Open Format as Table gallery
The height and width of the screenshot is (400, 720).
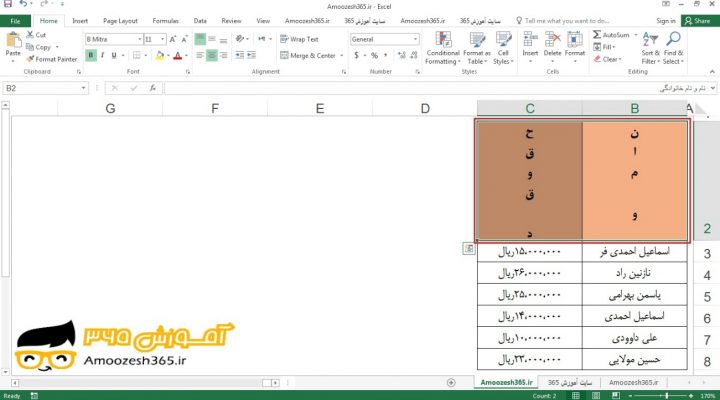pyautogui.click(x=477, y=48)
